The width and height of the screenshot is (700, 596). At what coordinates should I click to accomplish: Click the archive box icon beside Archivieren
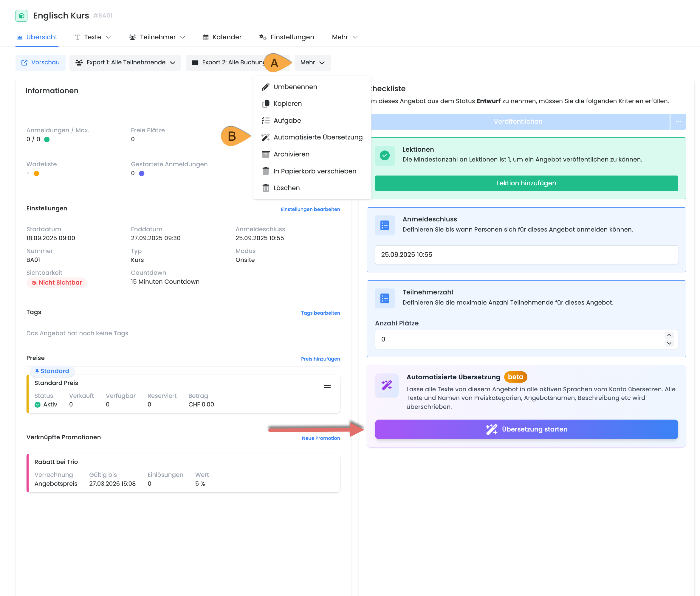[x=266, y=154]
